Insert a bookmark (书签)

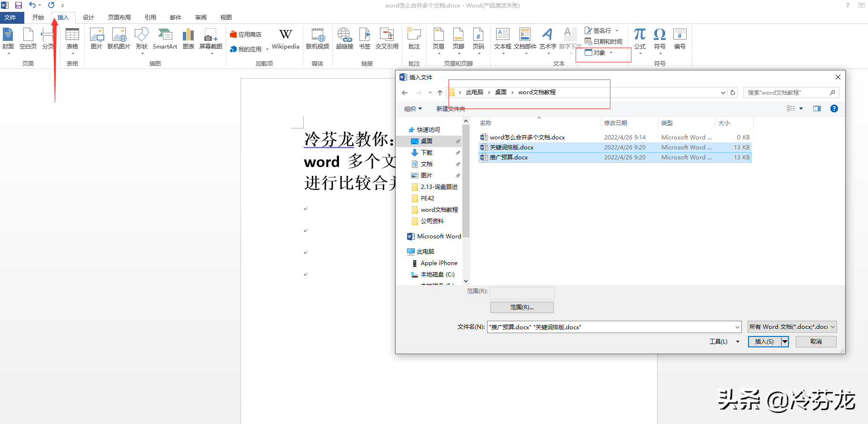point(365,39)
